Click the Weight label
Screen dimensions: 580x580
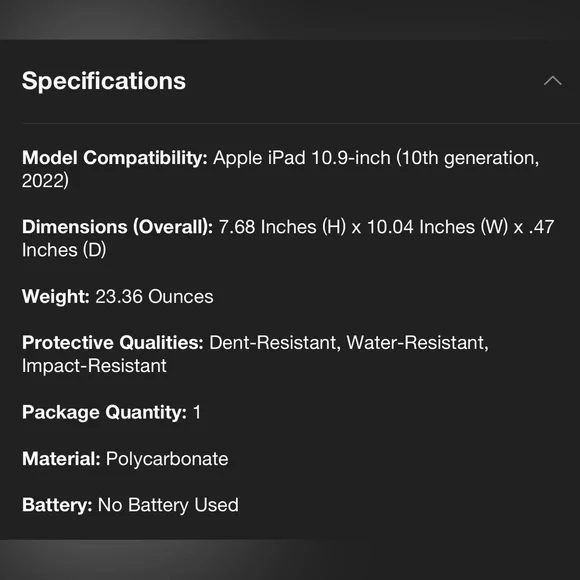click(55, 297)
